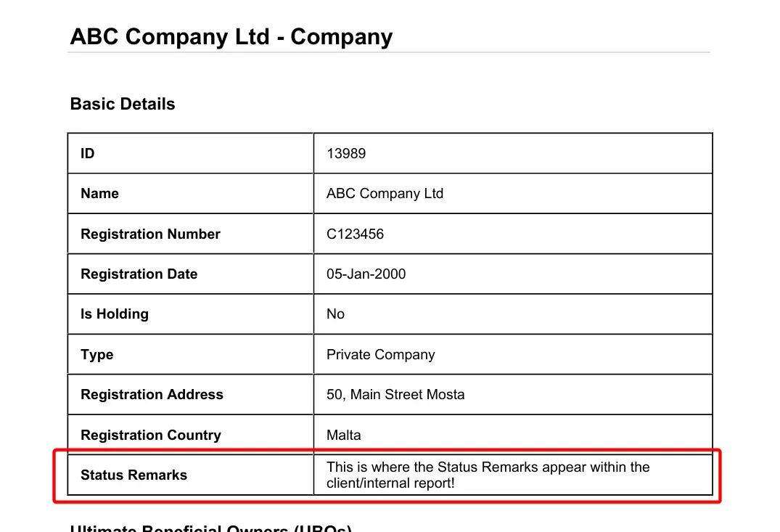780x532 pixels.
Task: Click the Status Remarks description text
Action: 488,475
